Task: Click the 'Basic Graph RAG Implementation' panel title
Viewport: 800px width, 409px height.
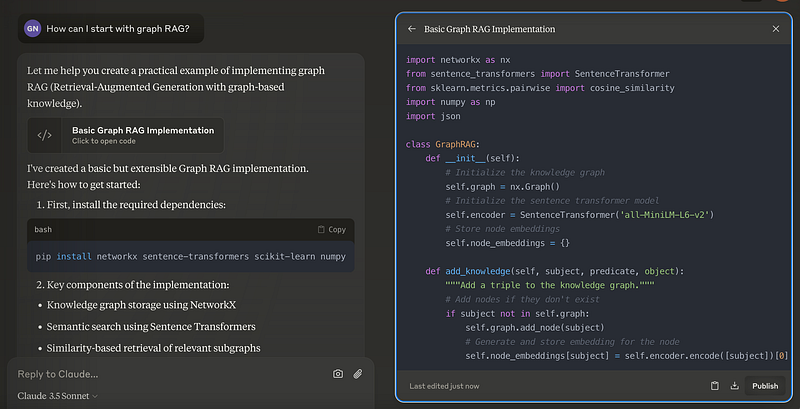Action: (x=489, y=29)
